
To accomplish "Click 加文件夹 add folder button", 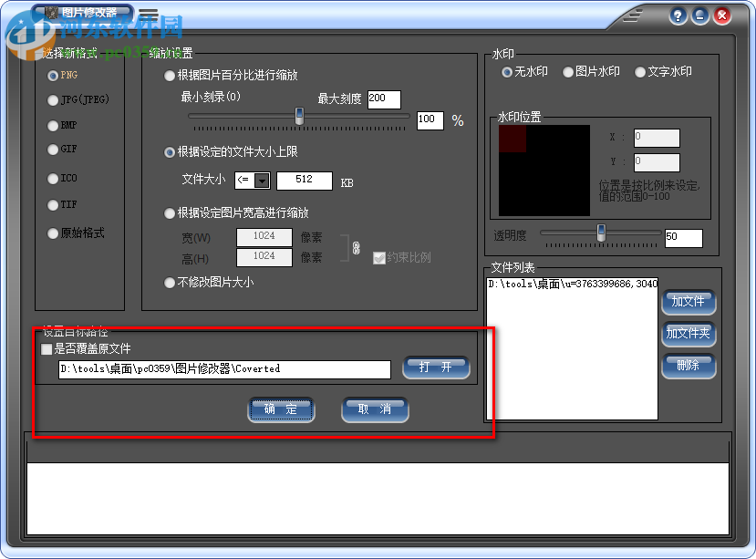I will [x=689, y=333].
